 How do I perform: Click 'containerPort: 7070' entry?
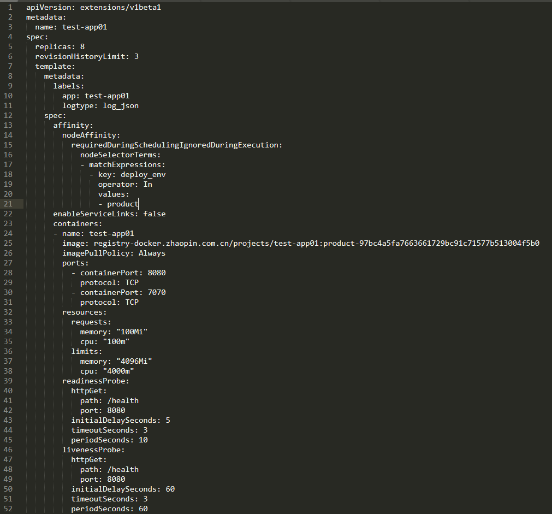[x=123, y=293]
